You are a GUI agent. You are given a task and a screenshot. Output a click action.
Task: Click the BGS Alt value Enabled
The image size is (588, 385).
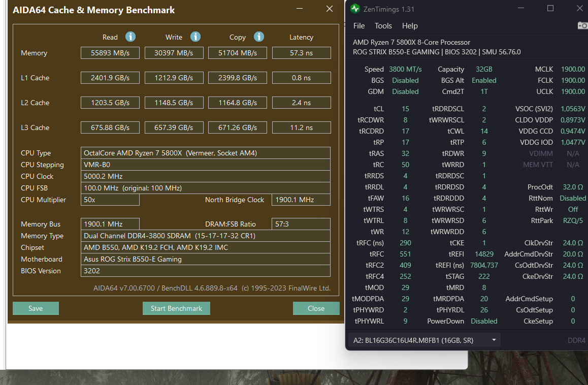click(484, 80)
